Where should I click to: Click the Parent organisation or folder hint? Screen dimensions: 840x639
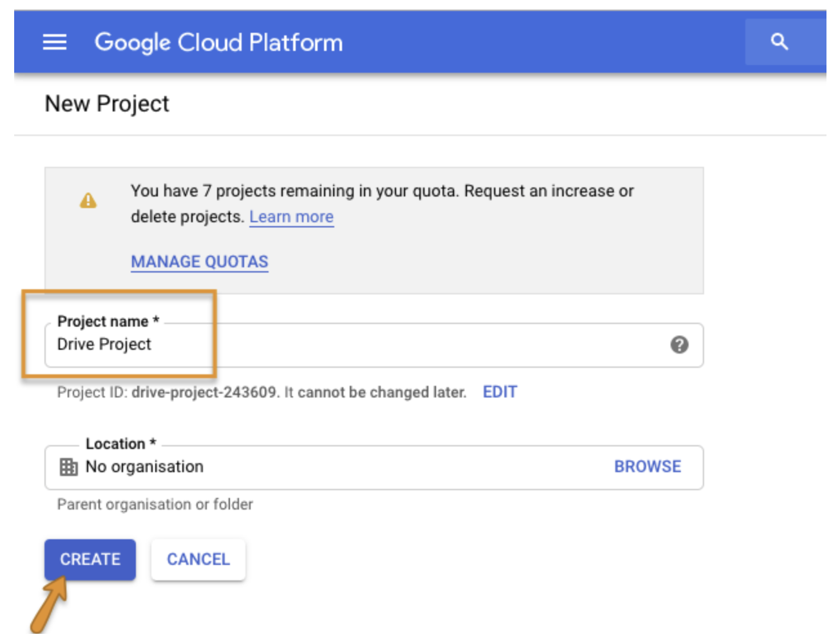point(155,504)
